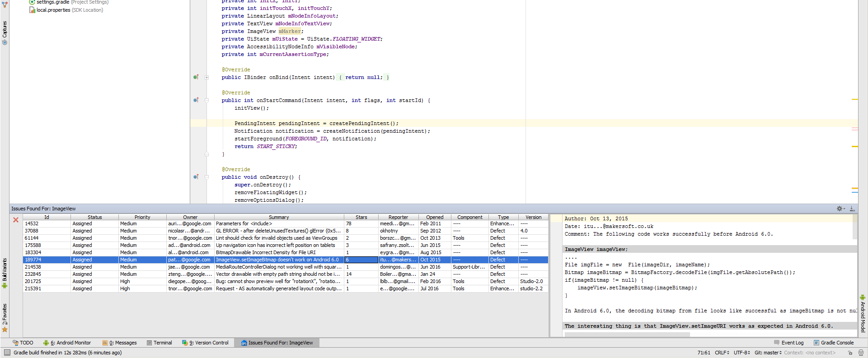Open the Event Log
The image size is (868, 358).
pyautogui.click(x=788, y=343)
